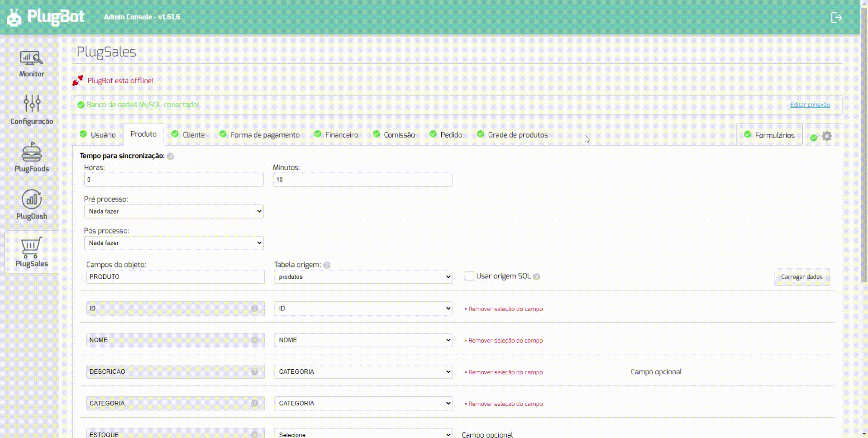This screenshot has width=868, height=438.
Task: Click help icon next to Tempo para sincronização
Action: coord(171,157)
